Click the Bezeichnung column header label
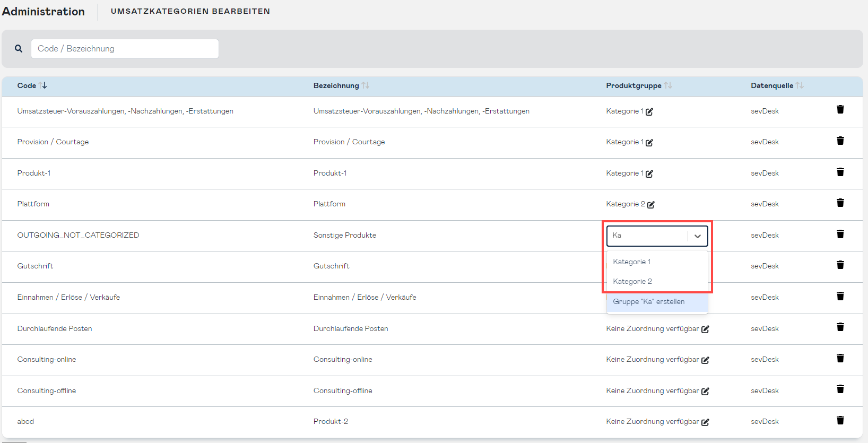This screenshot has width=868, height=443. coord(336,85)
